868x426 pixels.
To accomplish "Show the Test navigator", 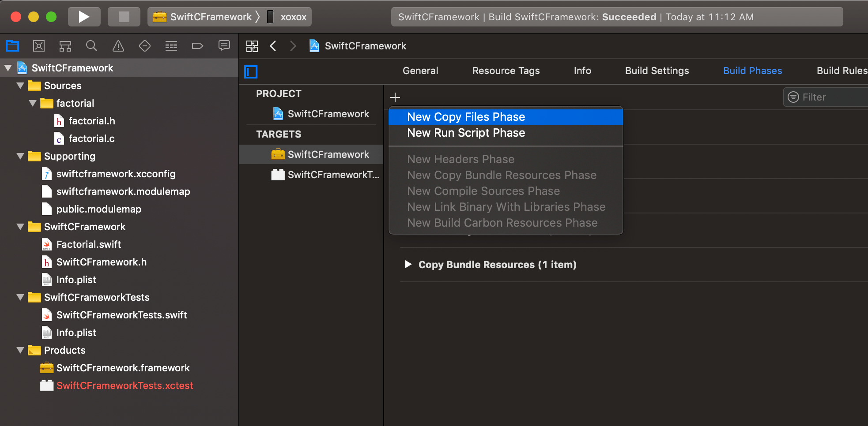I will [x=145, y=46].
